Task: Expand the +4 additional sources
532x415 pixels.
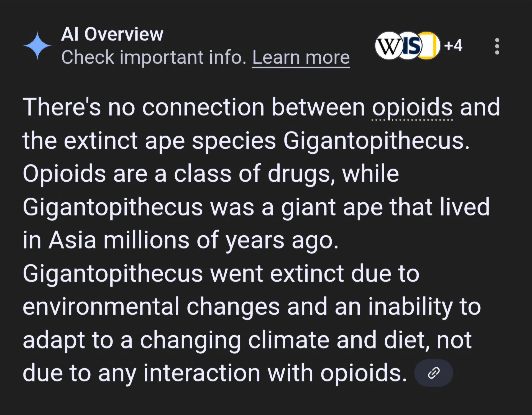Action: [453, 45]
